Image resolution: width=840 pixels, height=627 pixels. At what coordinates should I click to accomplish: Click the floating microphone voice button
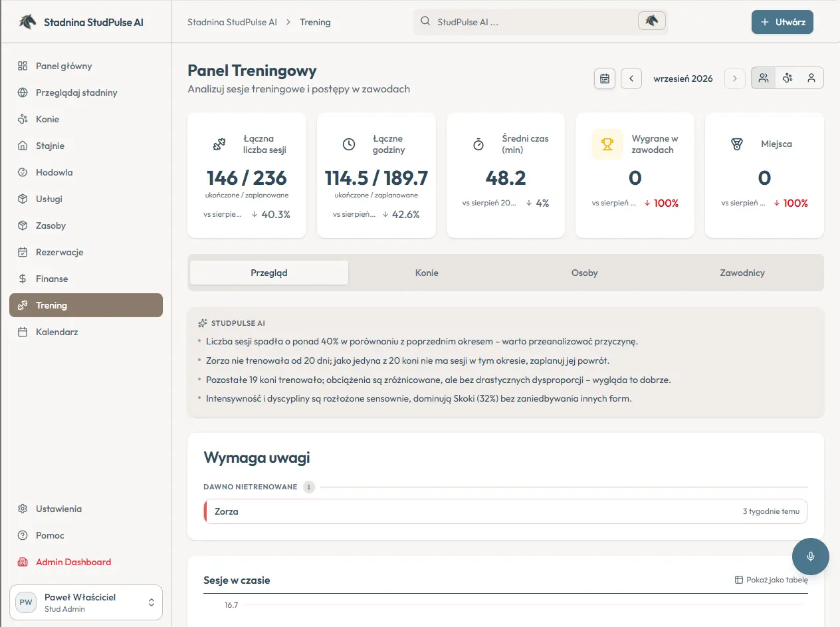811,557
